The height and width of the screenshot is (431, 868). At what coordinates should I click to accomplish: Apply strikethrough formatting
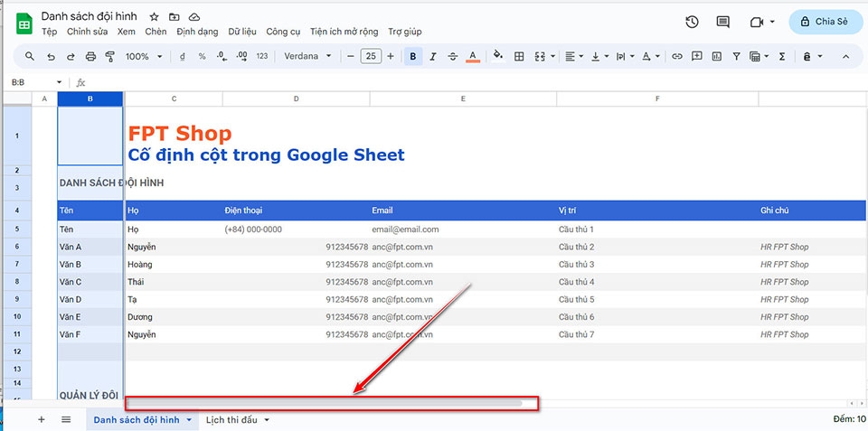point(452,56)
